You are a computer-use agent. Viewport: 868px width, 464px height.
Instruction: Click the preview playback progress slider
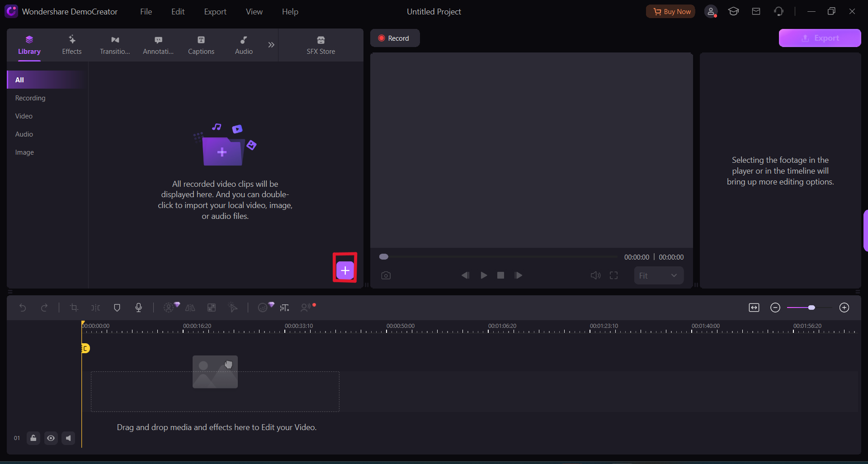(x=498, y=257)
